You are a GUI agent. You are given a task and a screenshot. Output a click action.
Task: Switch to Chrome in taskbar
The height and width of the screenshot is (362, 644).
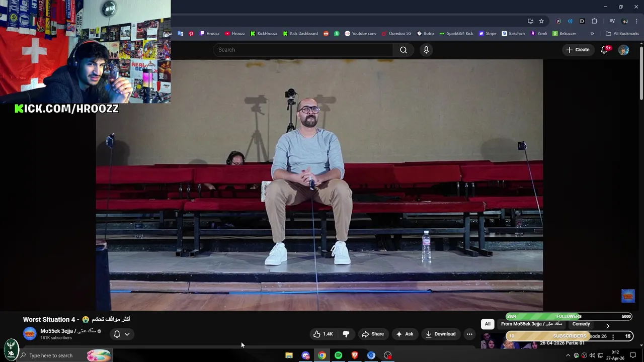point(322,355)
